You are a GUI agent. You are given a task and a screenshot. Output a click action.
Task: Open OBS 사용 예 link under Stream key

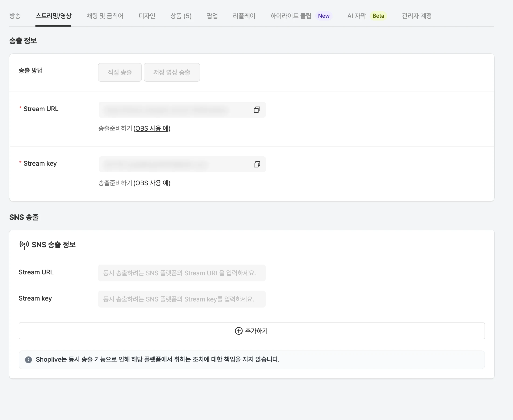point(152,183)
